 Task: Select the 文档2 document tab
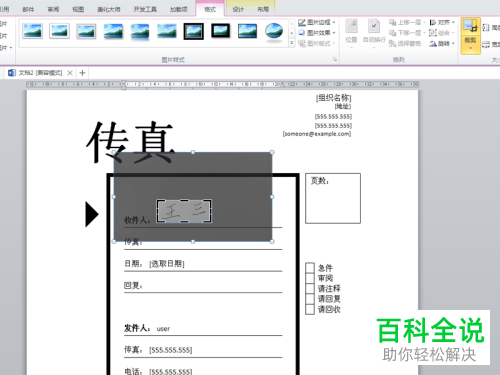point(40,73)
